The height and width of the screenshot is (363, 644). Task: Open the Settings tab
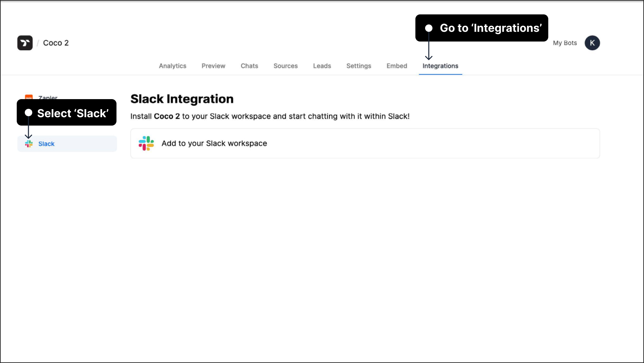[359, 66]
